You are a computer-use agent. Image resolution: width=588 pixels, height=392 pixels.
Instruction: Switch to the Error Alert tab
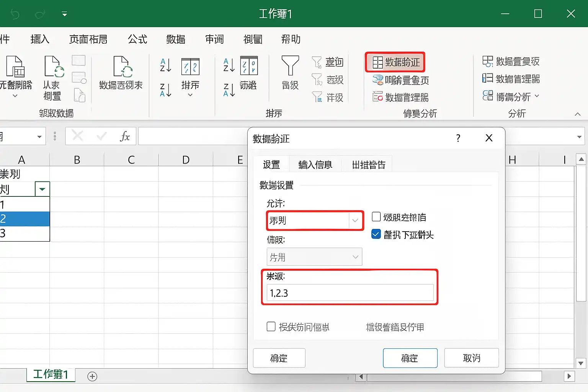(x=369, y=165)
